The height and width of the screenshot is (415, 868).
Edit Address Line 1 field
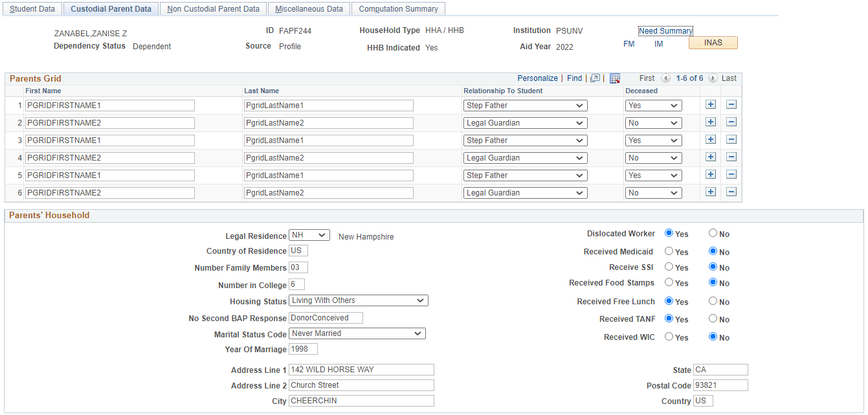coord(361,370)
